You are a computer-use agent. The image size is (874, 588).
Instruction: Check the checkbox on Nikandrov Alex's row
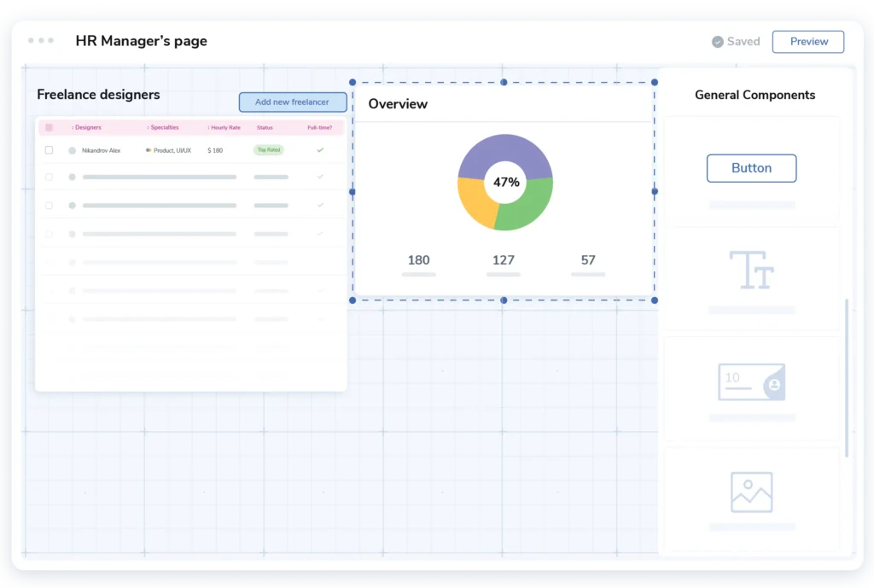49,149
